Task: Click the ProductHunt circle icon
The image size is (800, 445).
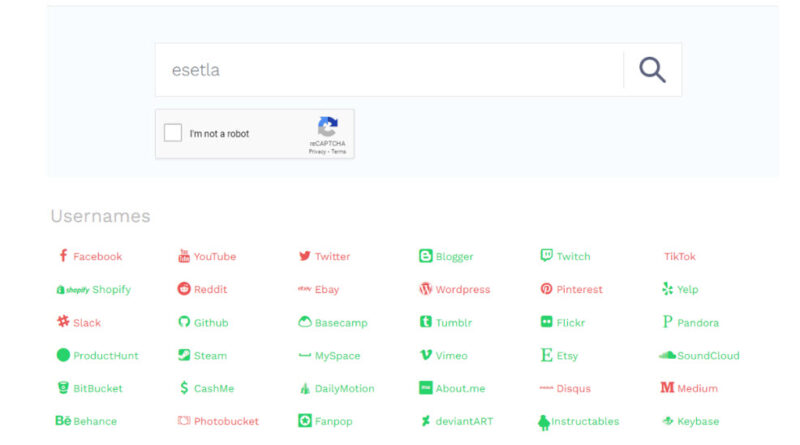Action: pos(63,355)
